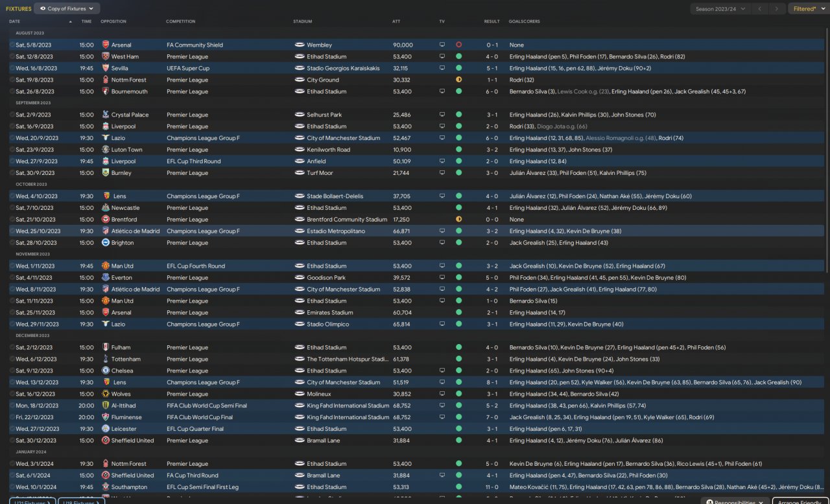Open the UEFA Super Cup competition link
The height and width of the screenshot is (504, 830).
pos(188,68)
